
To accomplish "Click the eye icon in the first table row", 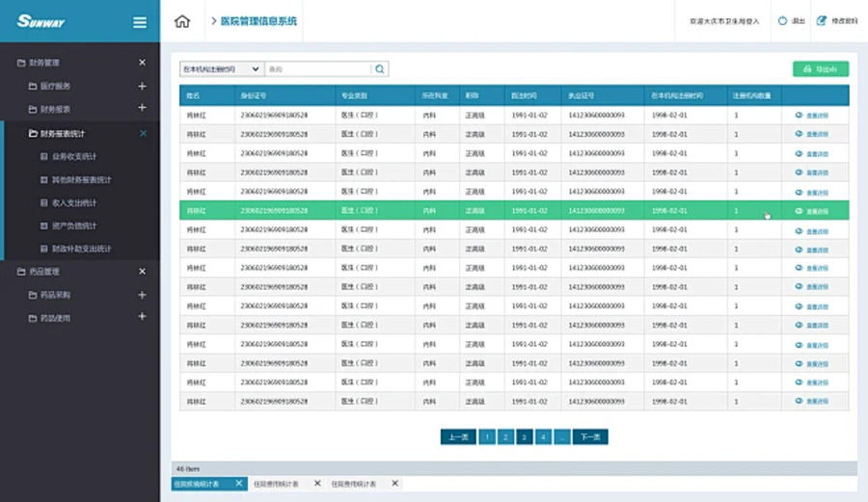I will tap(799, 115).
